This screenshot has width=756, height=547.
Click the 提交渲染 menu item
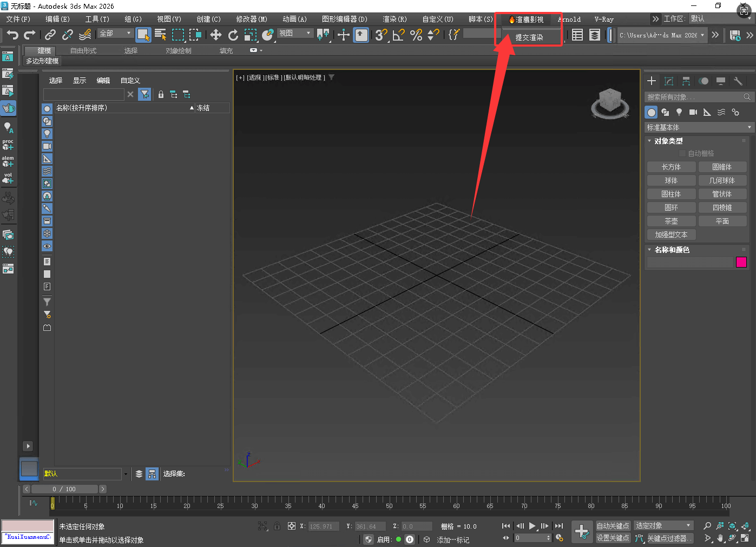(529, 37)
